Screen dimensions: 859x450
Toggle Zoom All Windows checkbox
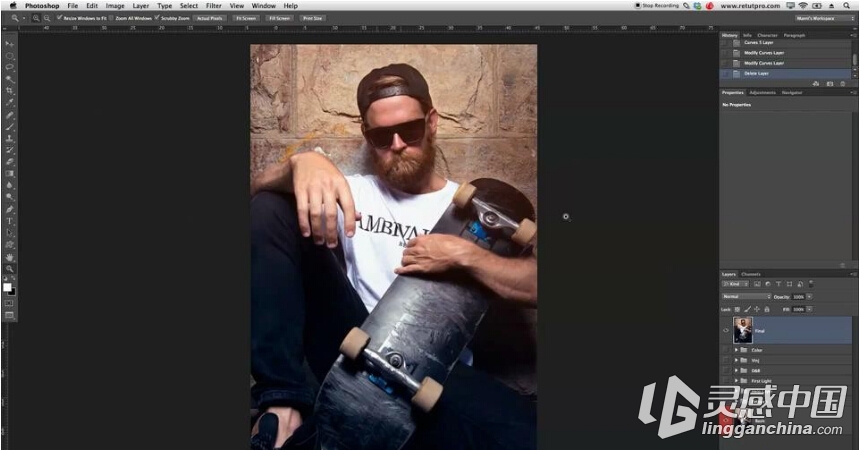[111, 18]
